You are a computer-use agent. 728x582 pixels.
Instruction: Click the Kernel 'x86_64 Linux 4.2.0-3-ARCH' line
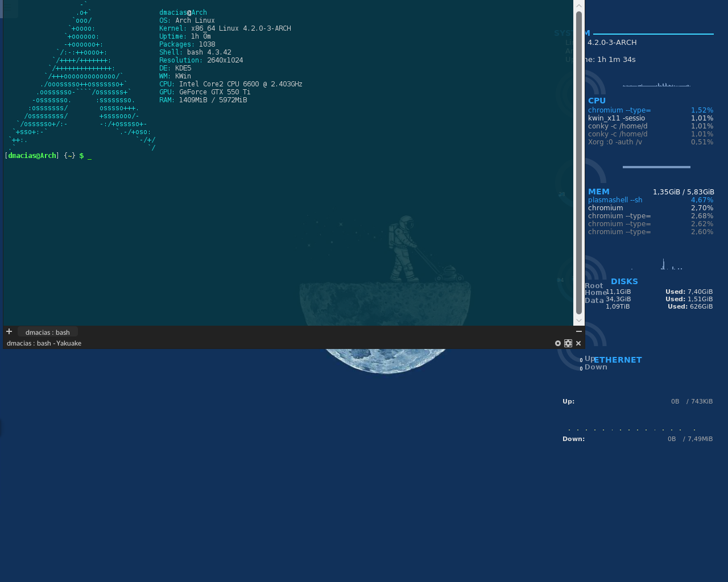click(x=225, y=28)
